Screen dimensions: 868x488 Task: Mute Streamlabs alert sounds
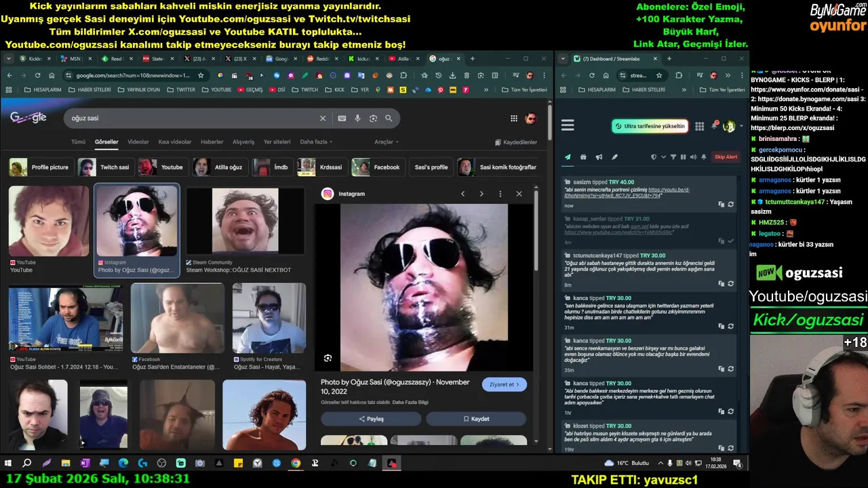(692, 157)
